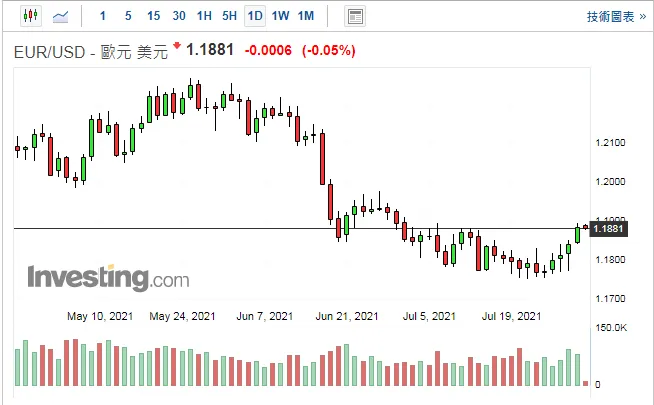Choose the 5H timeframe
Screen dimensions: 654x405
[229, 16]
